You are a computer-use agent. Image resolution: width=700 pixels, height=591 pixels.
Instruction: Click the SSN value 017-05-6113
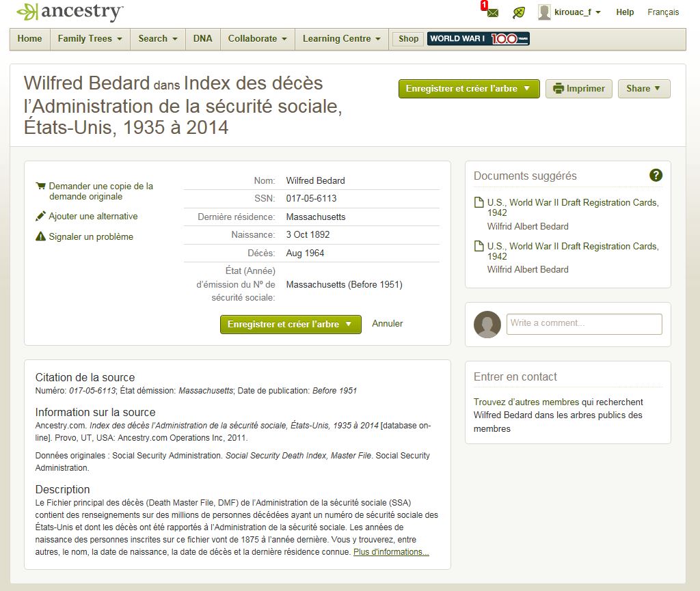[311, 199]
